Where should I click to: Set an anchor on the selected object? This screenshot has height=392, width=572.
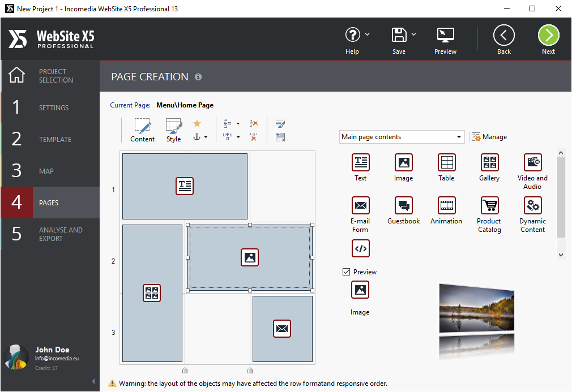(x=197, y=136)
